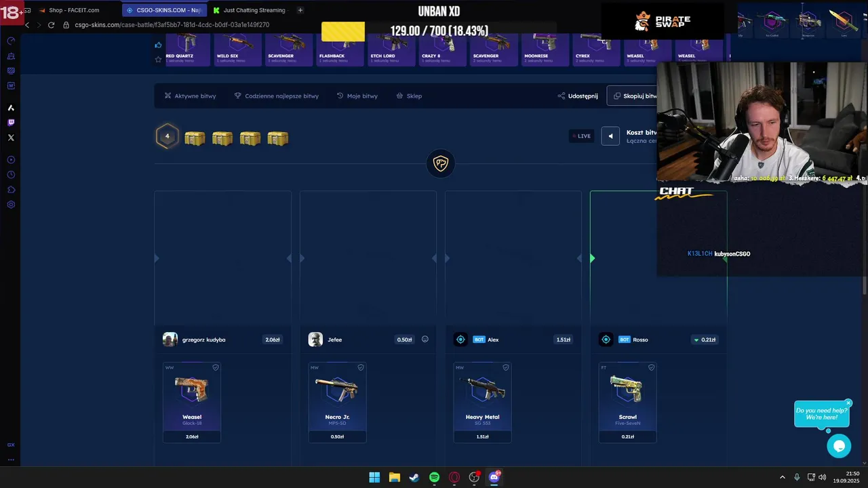This screenshot has width=868, height=488.
Task: Open the Aktywne bitwy section
Action: [191, 96]
